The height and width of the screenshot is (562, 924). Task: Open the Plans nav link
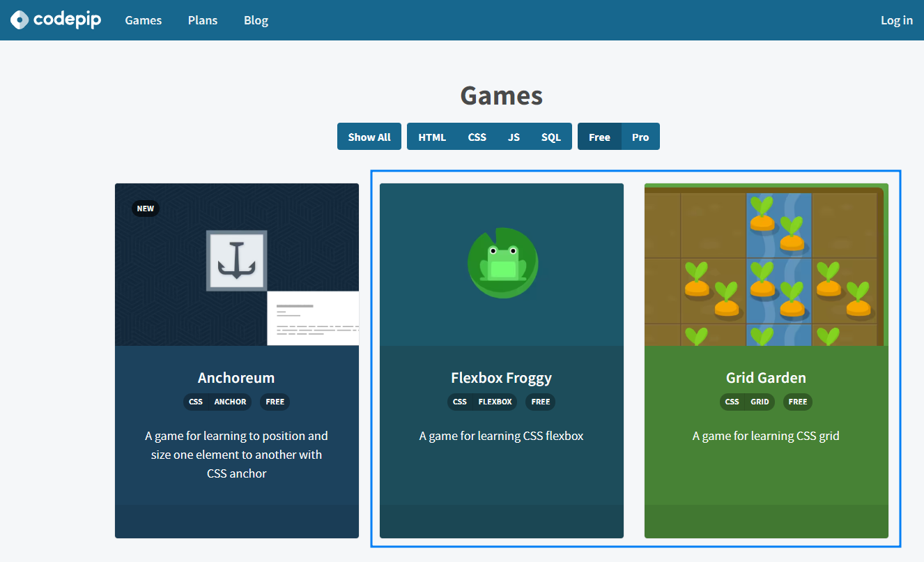click(x=203, y=20)
